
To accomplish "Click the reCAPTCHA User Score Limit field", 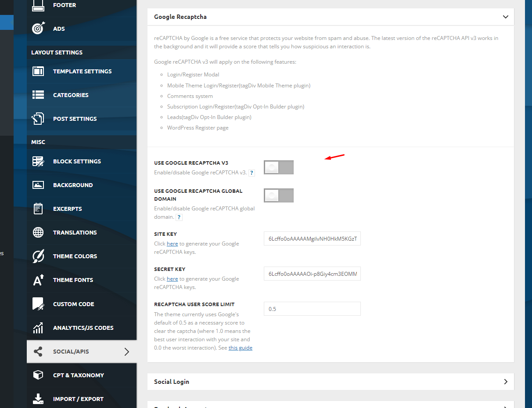I will click(x=312, y=309).
